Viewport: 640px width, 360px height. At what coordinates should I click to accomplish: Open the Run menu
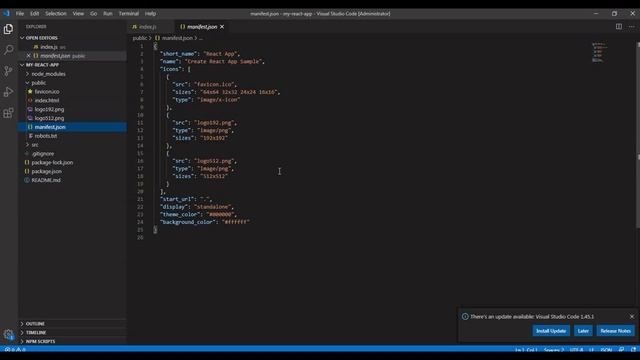(x=108, y=13)
